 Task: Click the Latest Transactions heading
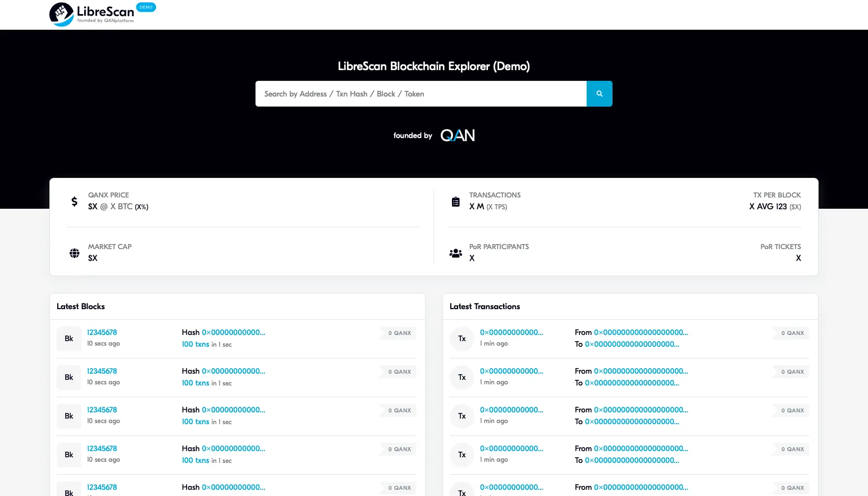(485, 306)
